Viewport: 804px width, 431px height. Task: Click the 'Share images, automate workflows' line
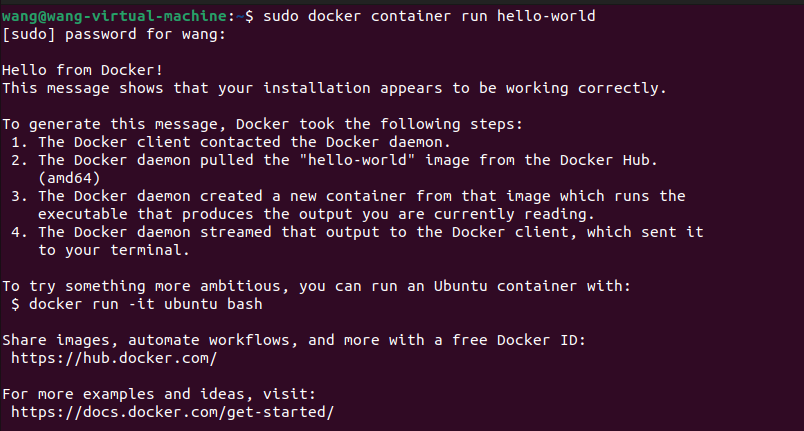coord(296,339)
